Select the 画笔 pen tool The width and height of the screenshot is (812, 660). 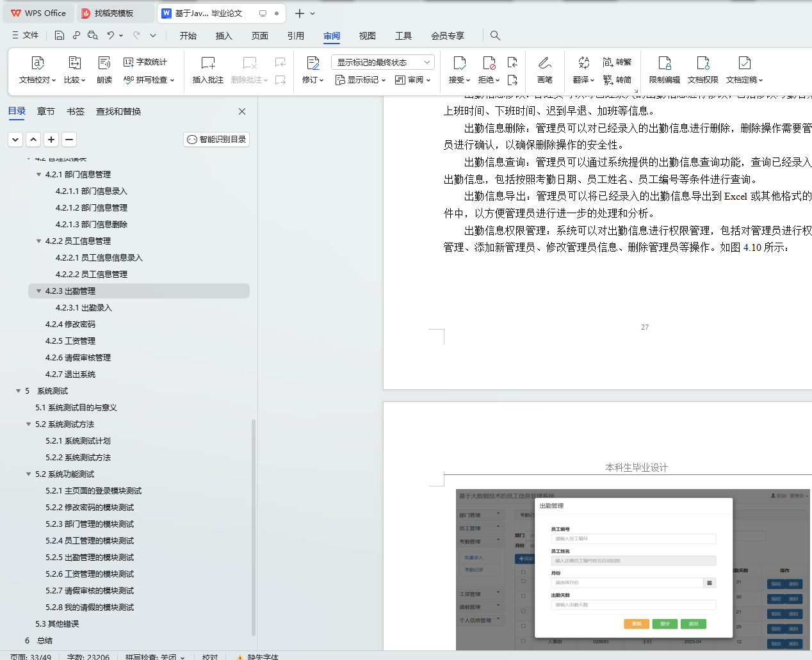click(545, 70)
